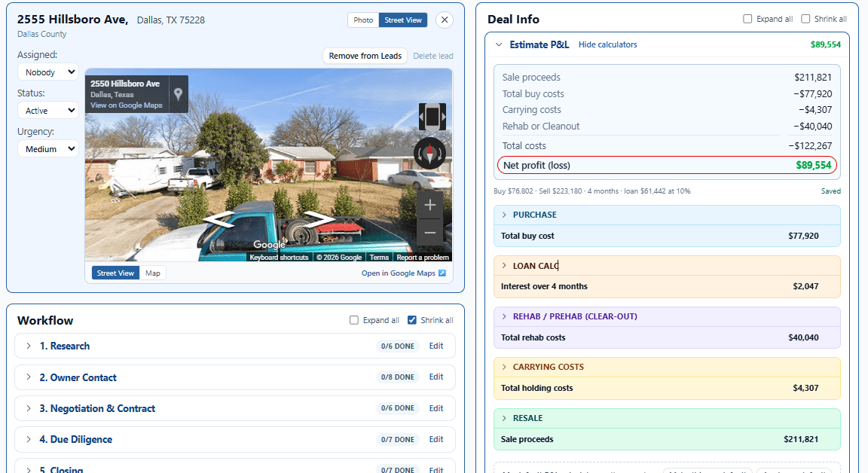Click Report a problem link

point(423,258)
